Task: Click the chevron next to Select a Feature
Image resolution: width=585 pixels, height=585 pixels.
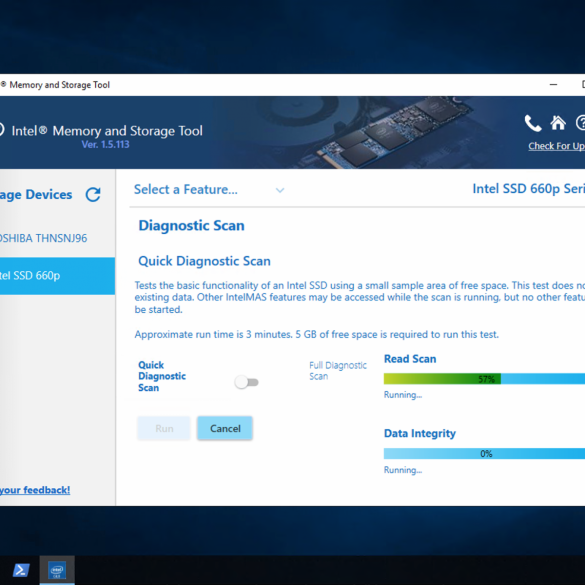Action: [x=280, y=190]
